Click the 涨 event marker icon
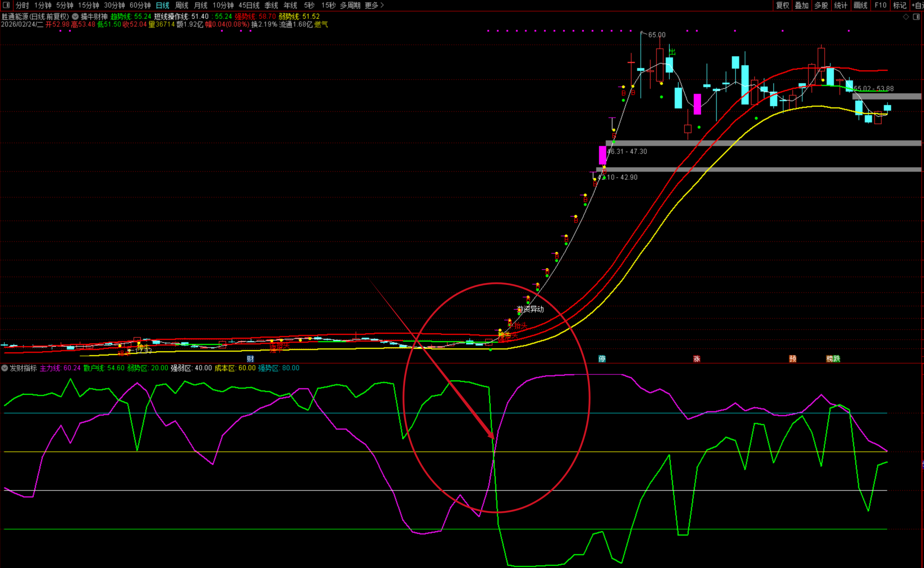The width and height of the screenshot is (924, 568). pyautogui.click(x=696, y=359)
